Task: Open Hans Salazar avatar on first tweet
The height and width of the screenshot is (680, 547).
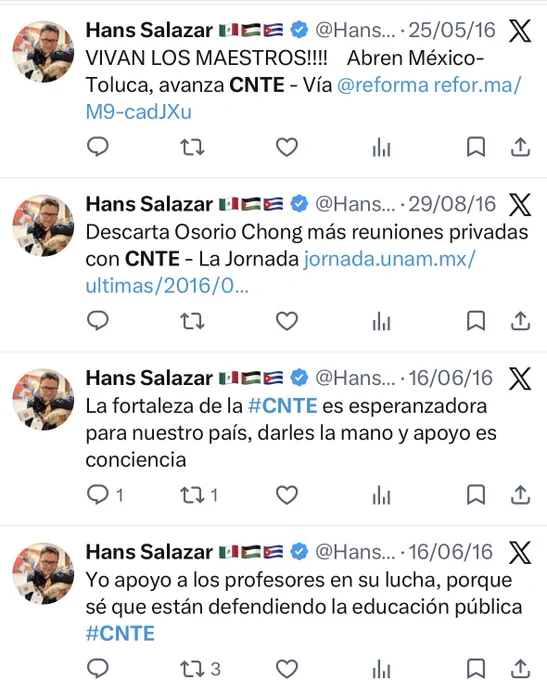Action: (43, 52)
